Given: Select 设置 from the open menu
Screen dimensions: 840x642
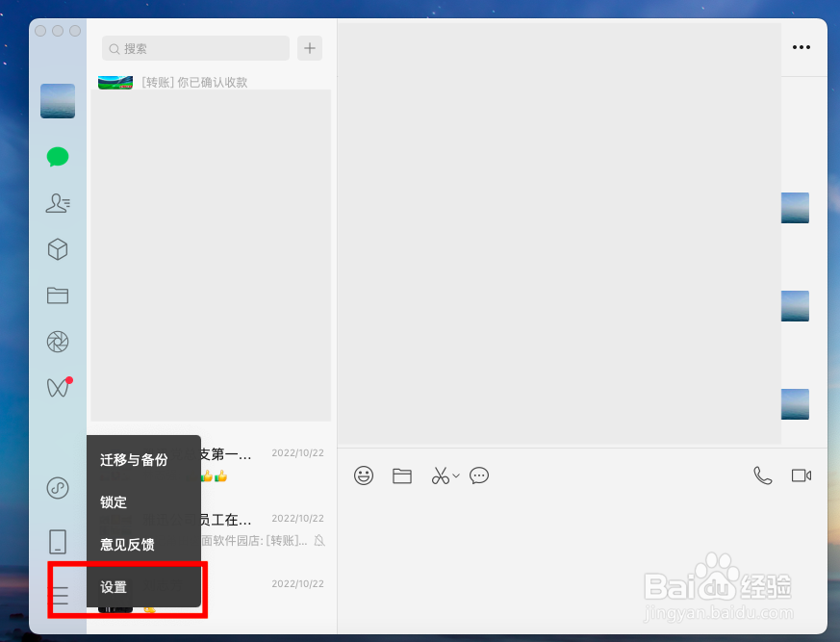Looking at the screenshot, I should [x=113, y=586].
